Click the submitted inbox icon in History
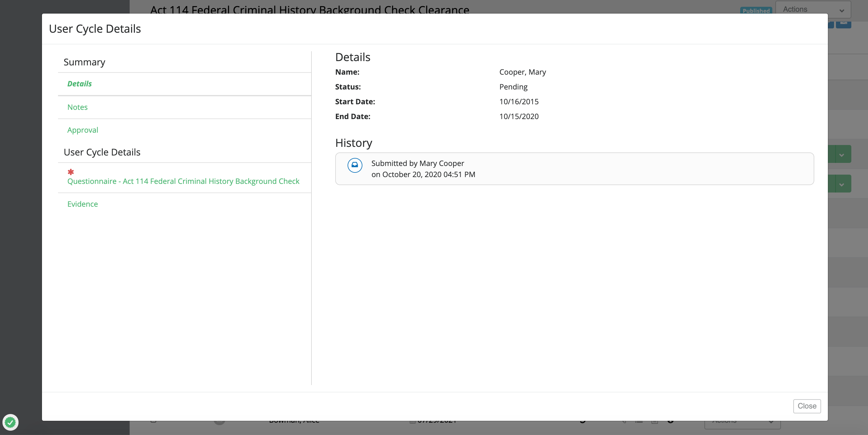The height and width of the screenshot is (435, 868). tap(354, 165)
